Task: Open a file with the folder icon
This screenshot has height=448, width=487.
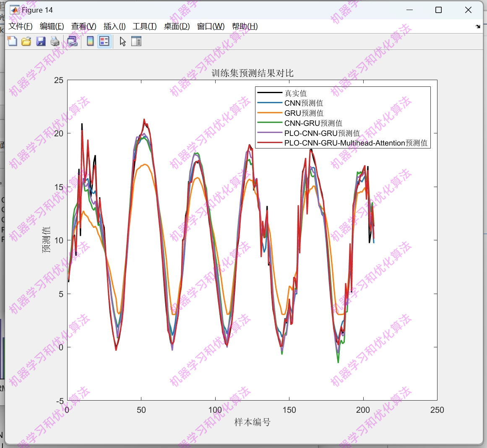Action: click(x=26, y=42)
